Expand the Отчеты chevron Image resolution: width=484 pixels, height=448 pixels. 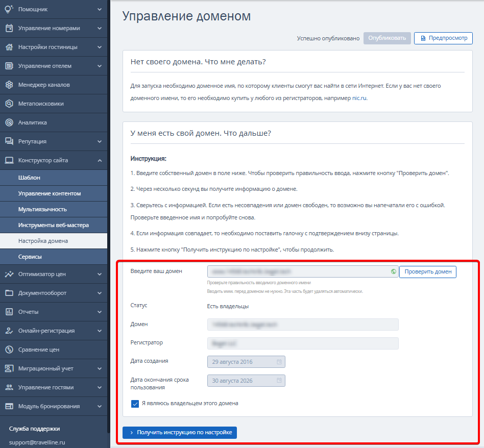click(x=100, y=312)
